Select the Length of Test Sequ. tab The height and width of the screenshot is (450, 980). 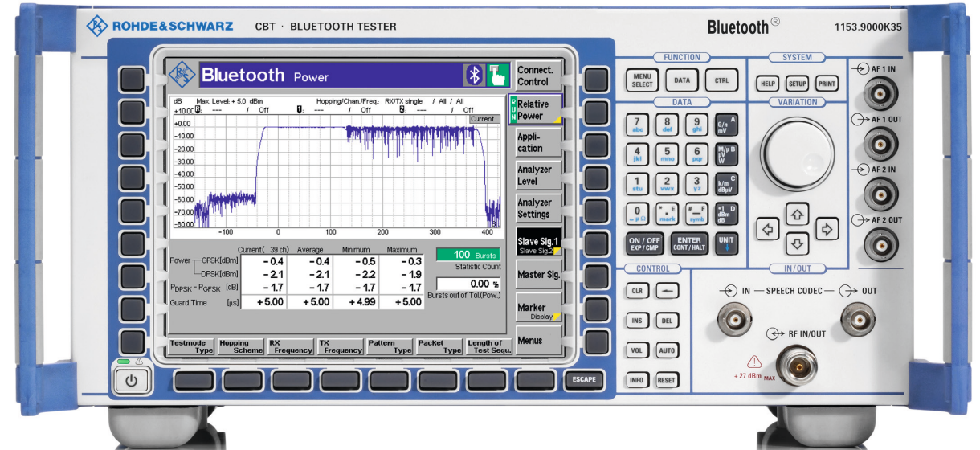tap(488, 346)
